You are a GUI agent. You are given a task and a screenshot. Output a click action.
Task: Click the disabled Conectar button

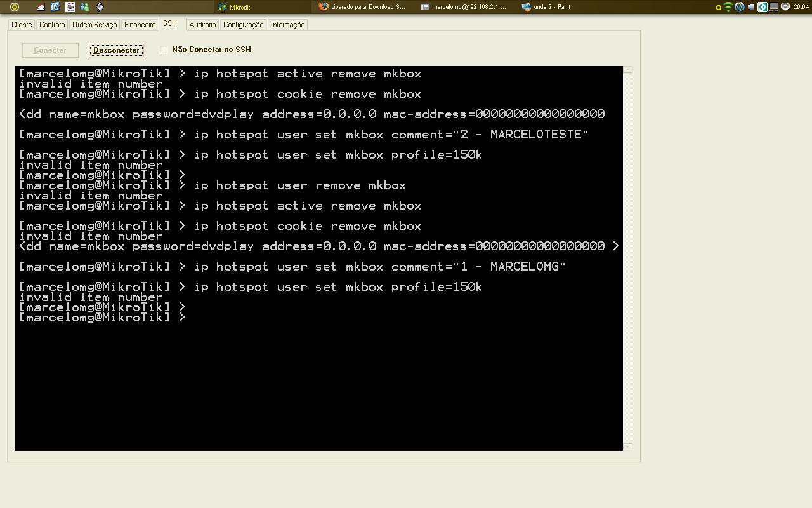[x=50, y=50]
